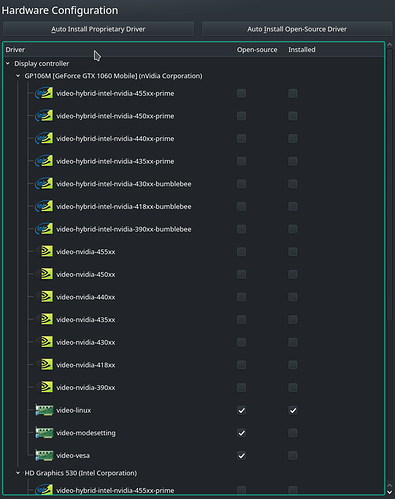The image size is (395, 499).
Task: Toggle Installed checkbox for video-nvidia-455xx
Action: pos(293,252)
